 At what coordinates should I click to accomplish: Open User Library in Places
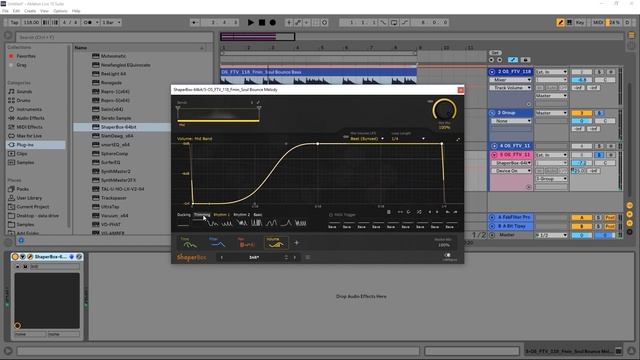[29, 198]
